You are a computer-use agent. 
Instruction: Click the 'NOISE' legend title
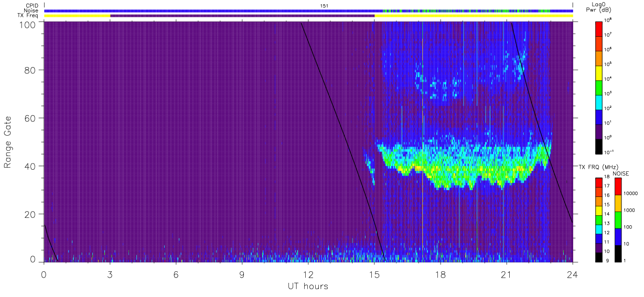coord(620,173)
